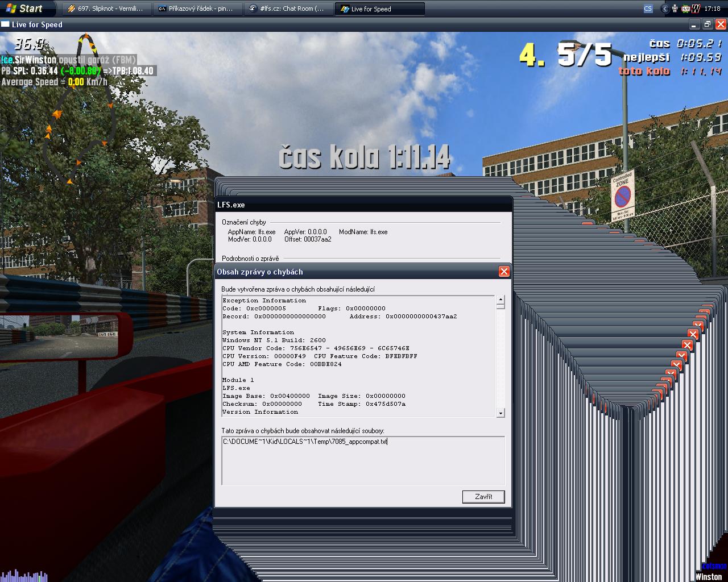Click the tray icon right of the expand arrow
The width and height of the screenshot is (728, 582).
pyautogui.click(x=675, y=9)
